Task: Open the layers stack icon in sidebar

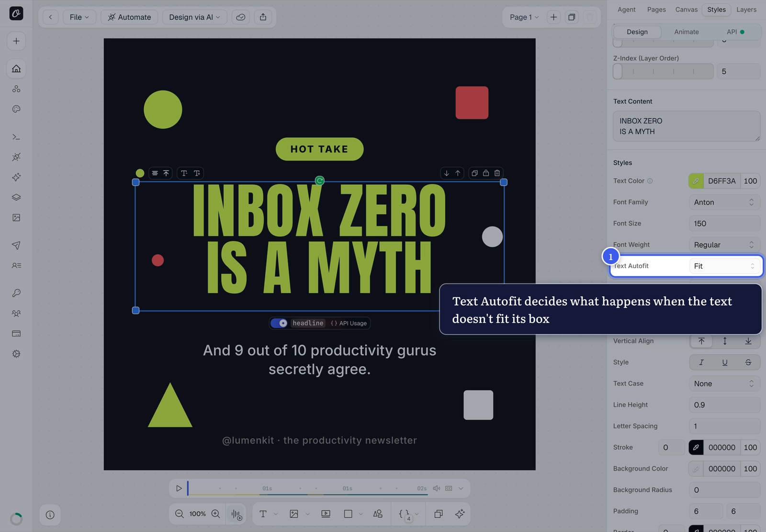Action: click(x=16, y=197)
